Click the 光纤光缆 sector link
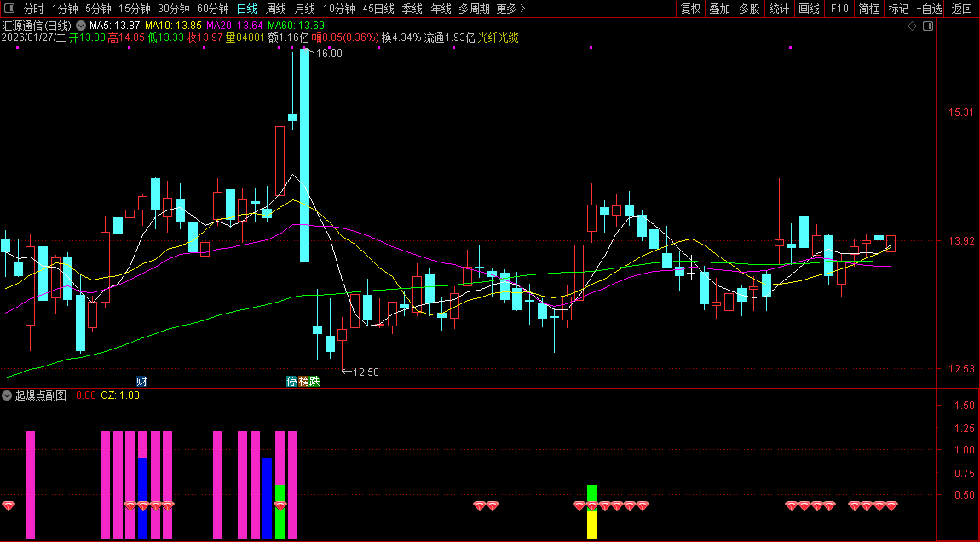Viewport: 980px width, 542px height. pos(499,37)
